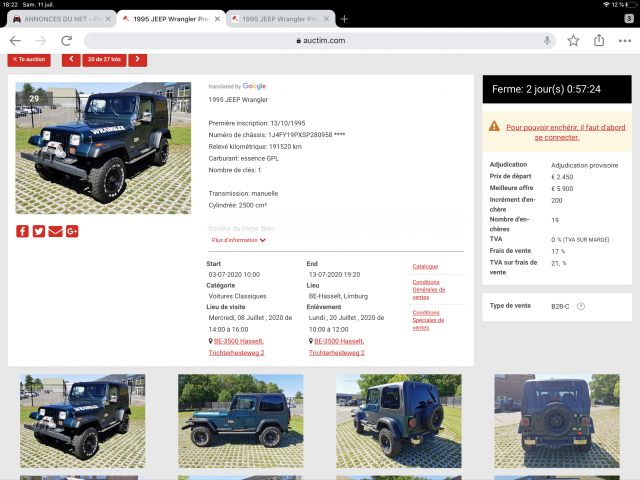Image resolution: width=640 pixels, height=480 pixels.
Task: Click the warning triangle icon
Action: pyautogui.click(x=494, y=126)
